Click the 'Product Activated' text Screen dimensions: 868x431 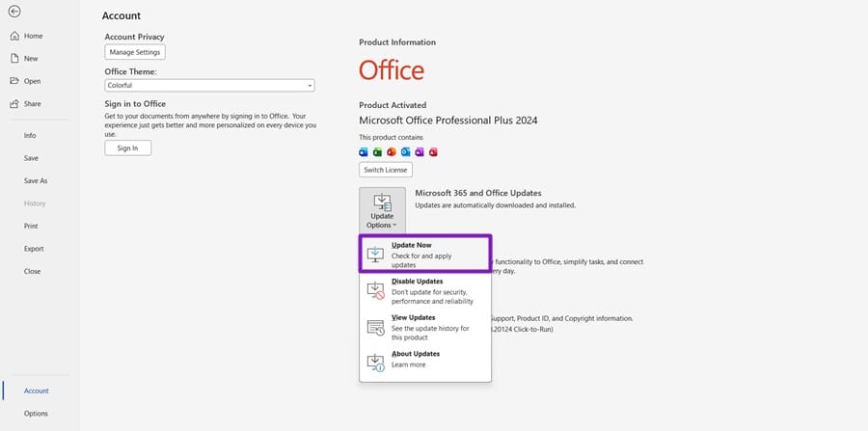tap(393, 105)
